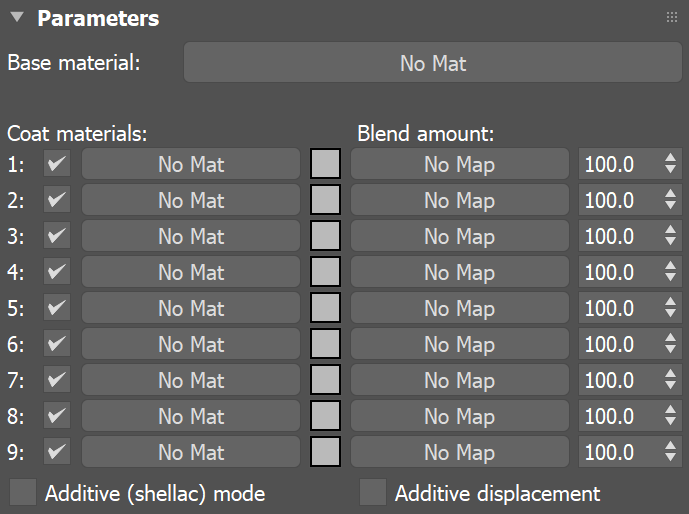Image resolution: width=689 pixels, height=514 pixels.
Task: Adjust blend amount spinner arrows for coat 8
Action: [x=671, y=416]
